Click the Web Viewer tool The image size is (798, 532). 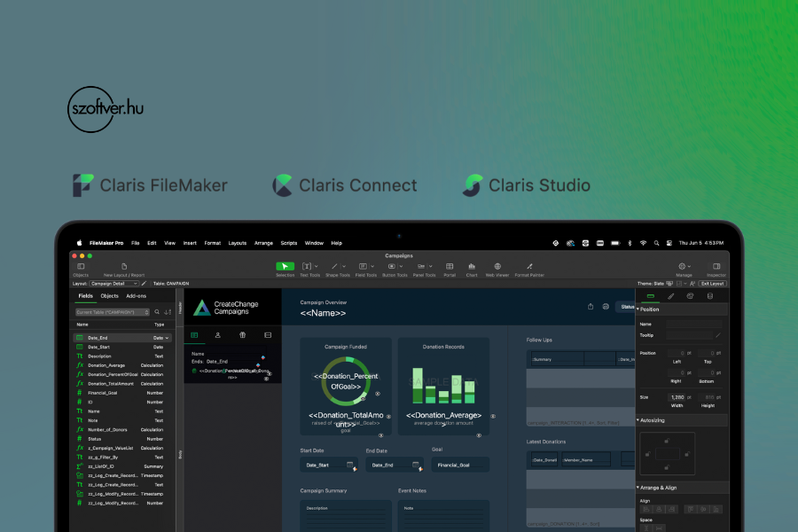click(497, 266)
